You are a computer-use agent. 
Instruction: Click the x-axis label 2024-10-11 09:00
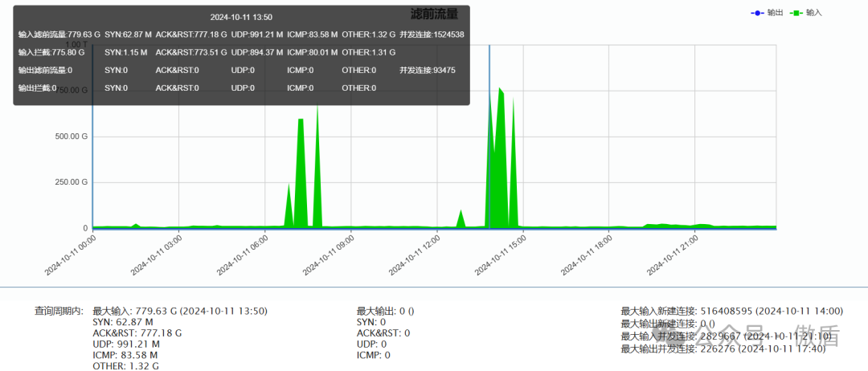tap(329, 254)
